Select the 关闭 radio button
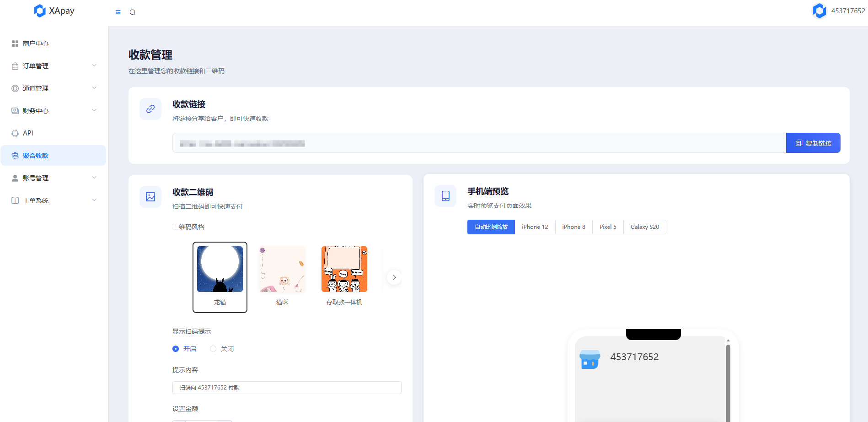 point(213,349)
